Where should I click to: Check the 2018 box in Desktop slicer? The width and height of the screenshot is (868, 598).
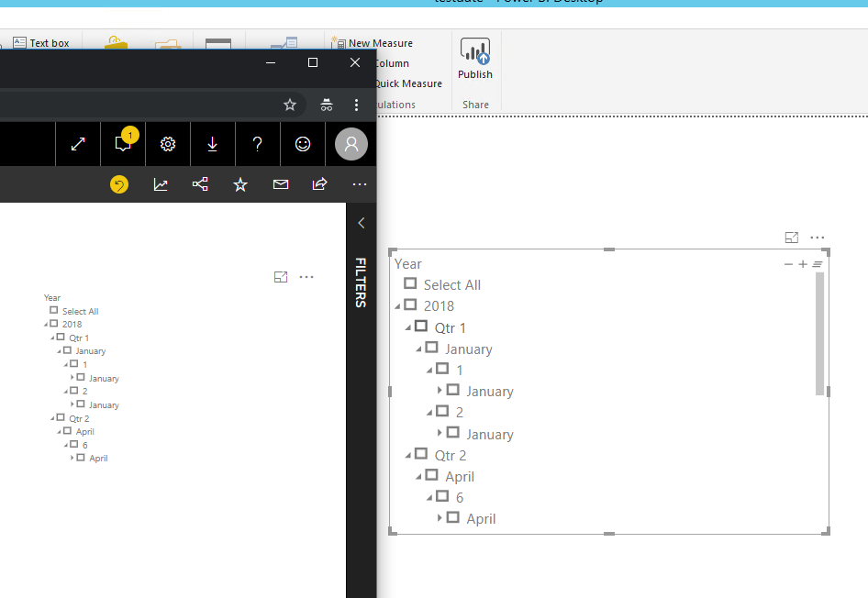[410, 305]
